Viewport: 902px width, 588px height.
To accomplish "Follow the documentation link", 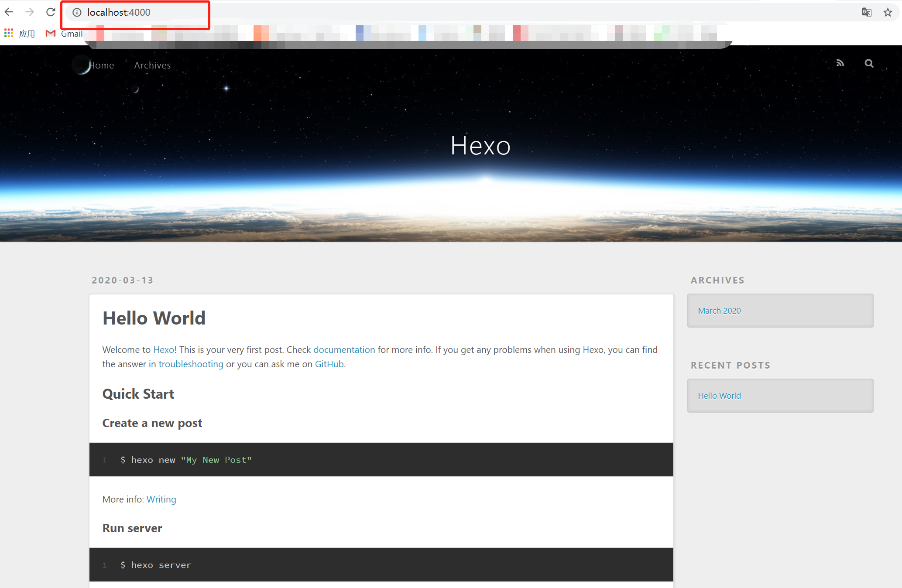I will pyautogui.click(x=344, y=350).
